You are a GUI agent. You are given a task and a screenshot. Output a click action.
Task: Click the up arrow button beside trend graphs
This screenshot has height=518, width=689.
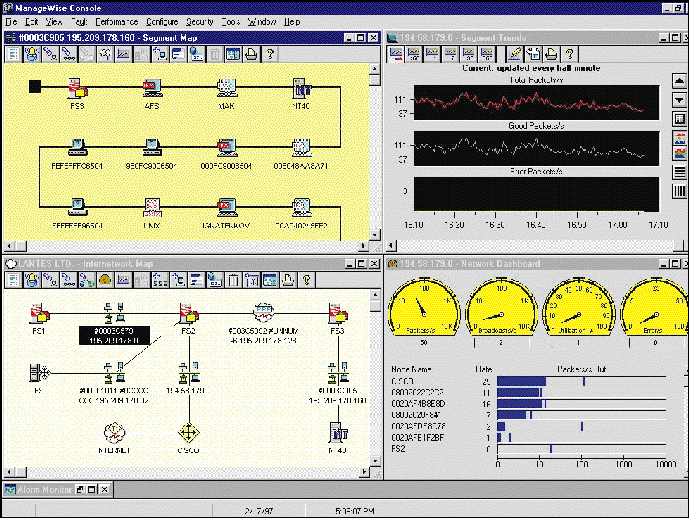pyautogui.click(x=679, y=81)
